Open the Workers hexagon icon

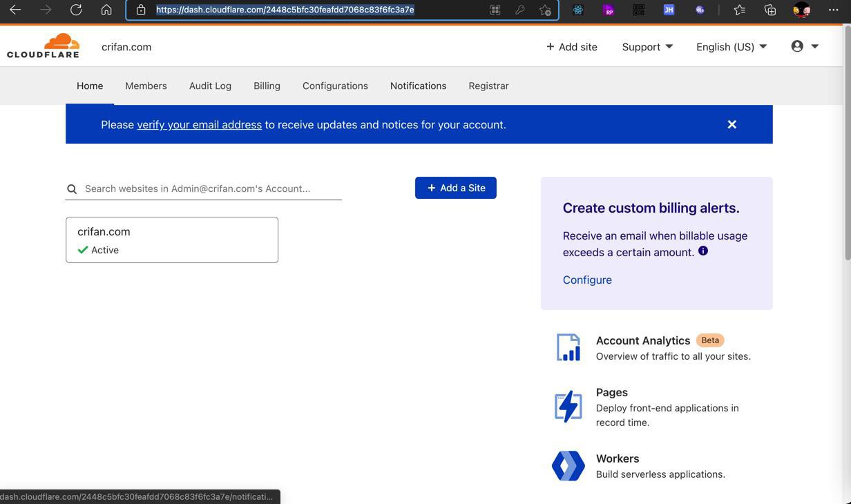(x=568, y=466)
